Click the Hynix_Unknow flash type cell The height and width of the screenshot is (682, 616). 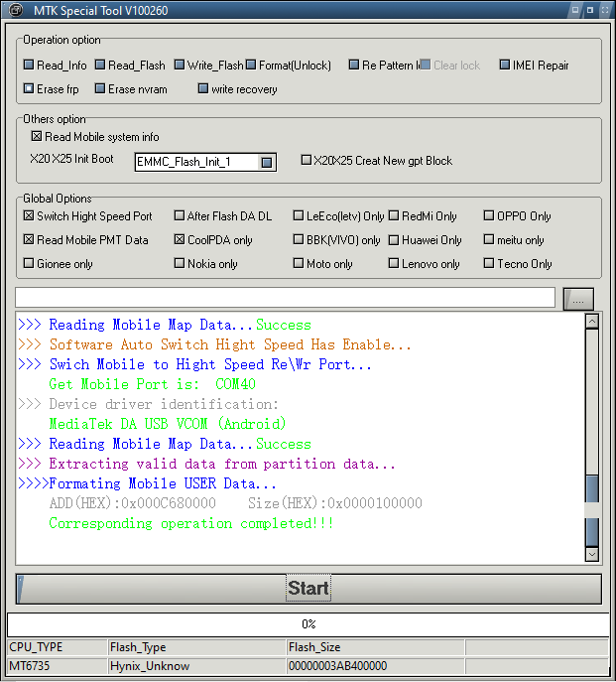(x=196, y=666)
